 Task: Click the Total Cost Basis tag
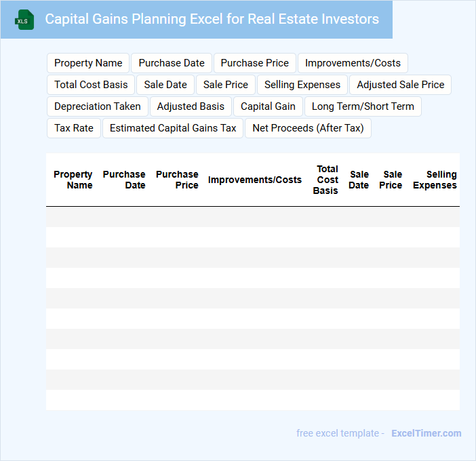pos(91,85)
